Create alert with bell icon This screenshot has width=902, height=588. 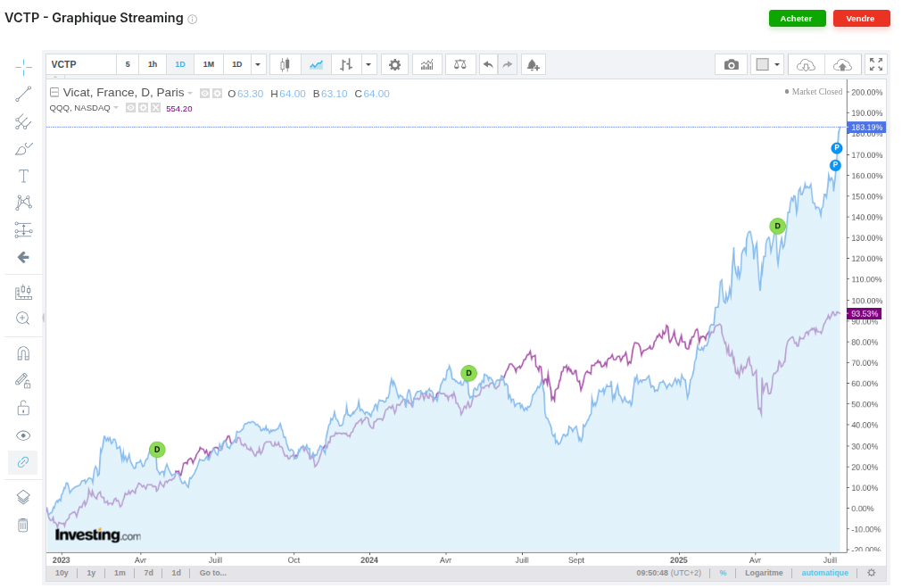coord(534,64)
